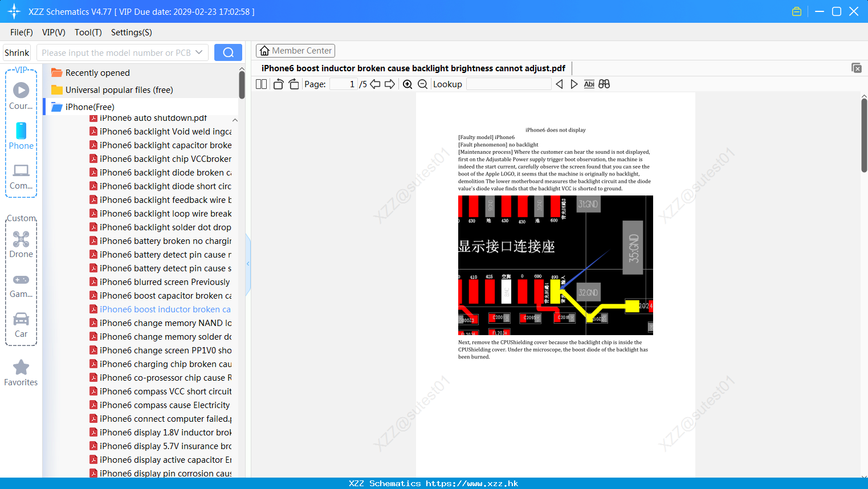Rotate page counterclockwise
868x489 pixels.
coord(278,84)
